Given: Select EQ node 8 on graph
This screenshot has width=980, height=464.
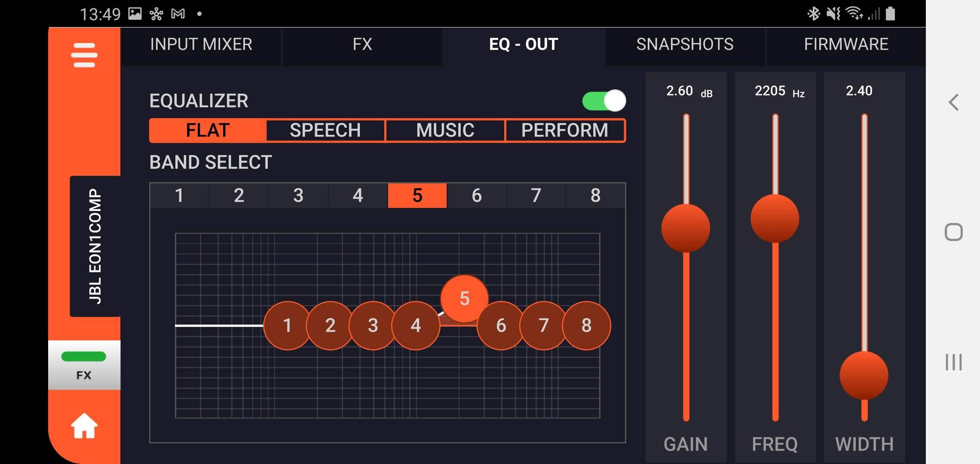Looking at the screenshot, I should coord(586,326).
